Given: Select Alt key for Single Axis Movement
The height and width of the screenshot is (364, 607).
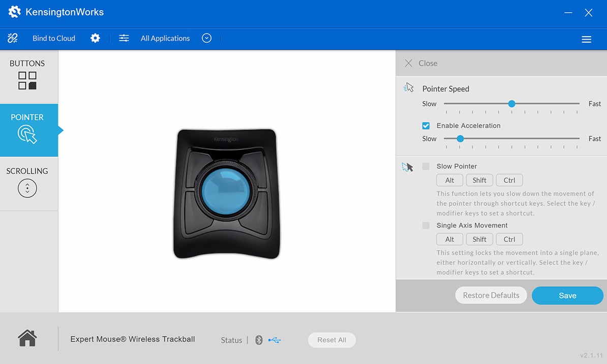Looking at the screenshot, I should (x=449, y=239).
